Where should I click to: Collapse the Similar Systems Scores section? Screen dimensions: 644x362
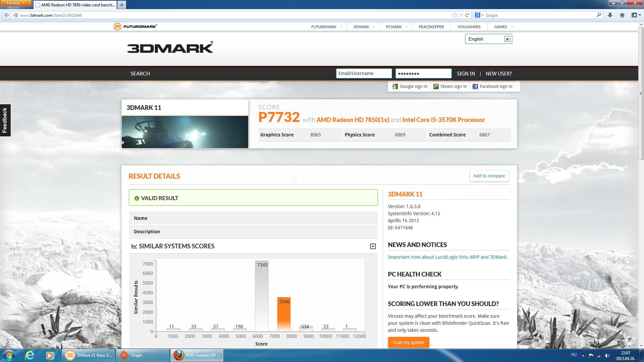[373, 246]
